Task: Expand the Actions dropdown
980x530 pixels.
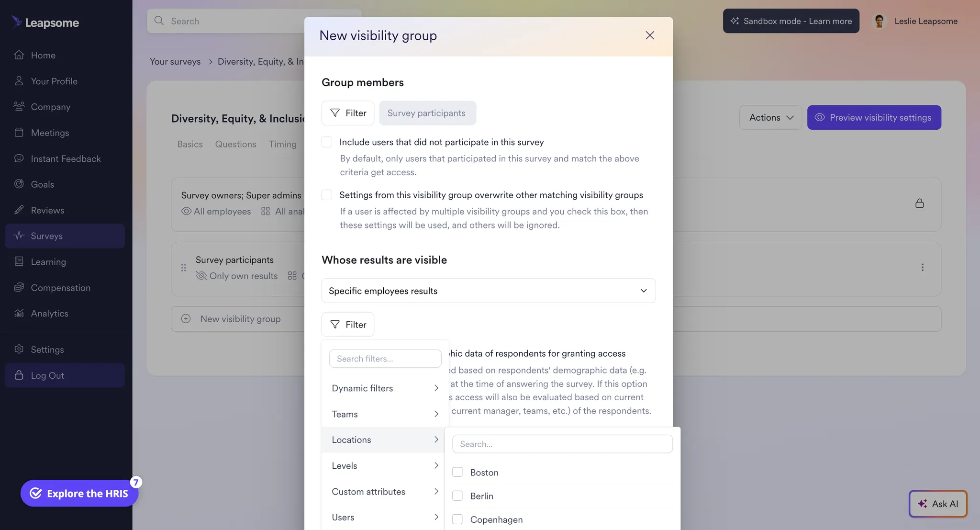Action: pos(770,117)
